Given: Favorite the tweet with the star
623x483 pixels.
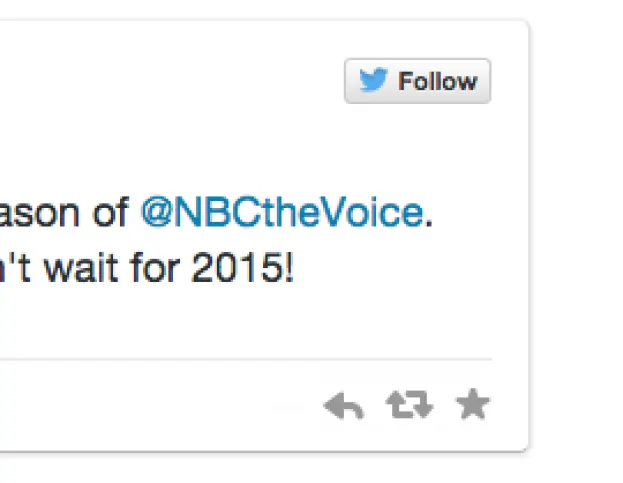Looking at the screenshot, I should tap(472, 405).
